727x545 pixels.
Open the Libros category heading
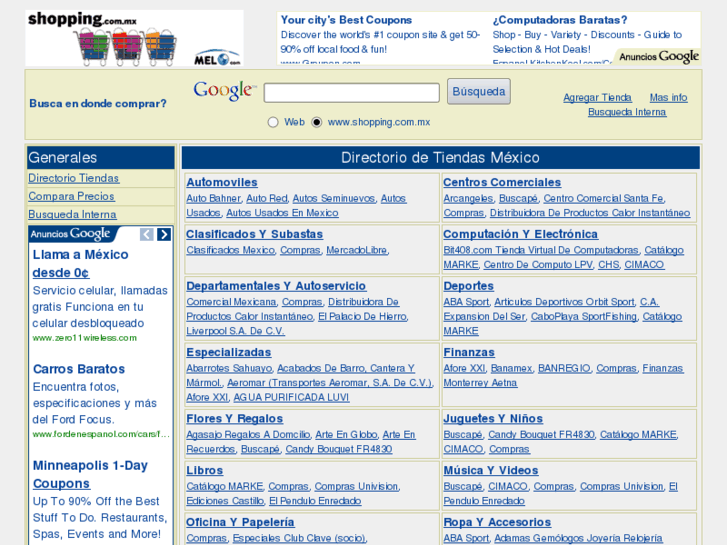point(204,470)
